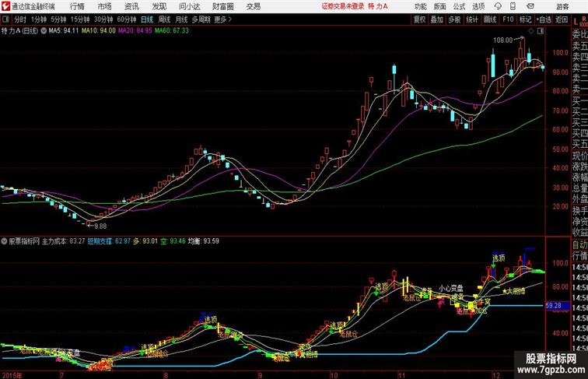The image size is (588, 379).
Task: Switch to the 分时 chart tab
Action: tap(20, 19)
